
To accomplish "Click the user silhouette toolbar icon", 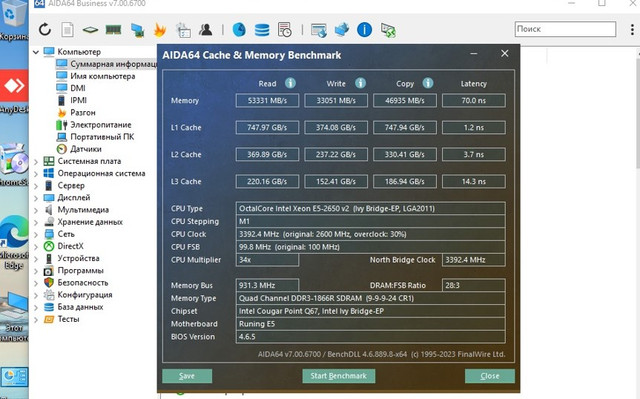I will 206,30.
